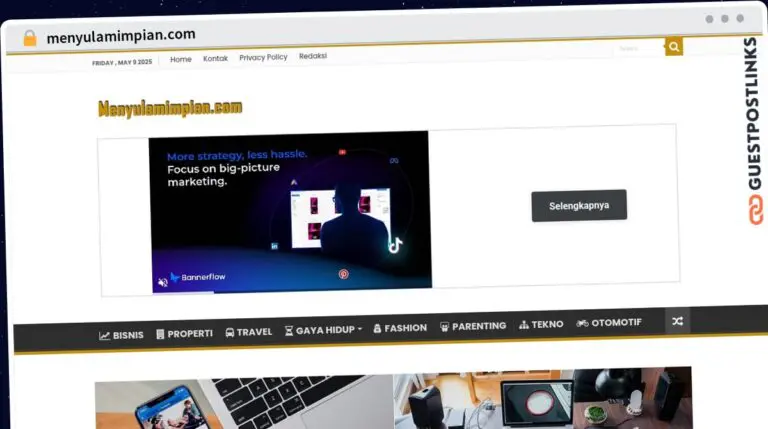
Task: Go to the Home page link
Action: (x=181, y=59)
